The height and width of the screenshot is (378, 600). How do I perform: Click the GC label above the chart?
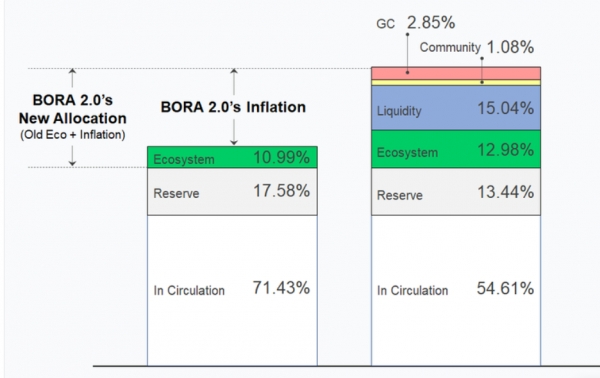click(385, 24)
